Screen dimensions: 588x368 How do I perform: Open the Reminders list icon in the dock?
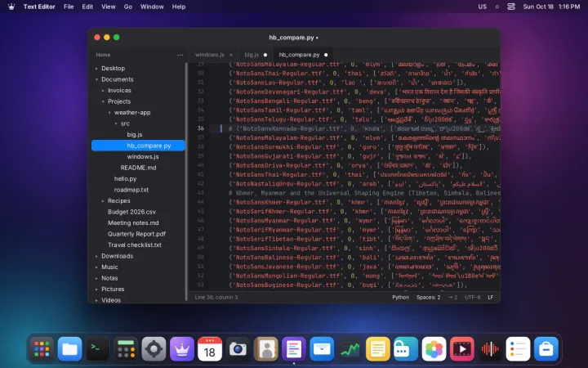(518, 349)
